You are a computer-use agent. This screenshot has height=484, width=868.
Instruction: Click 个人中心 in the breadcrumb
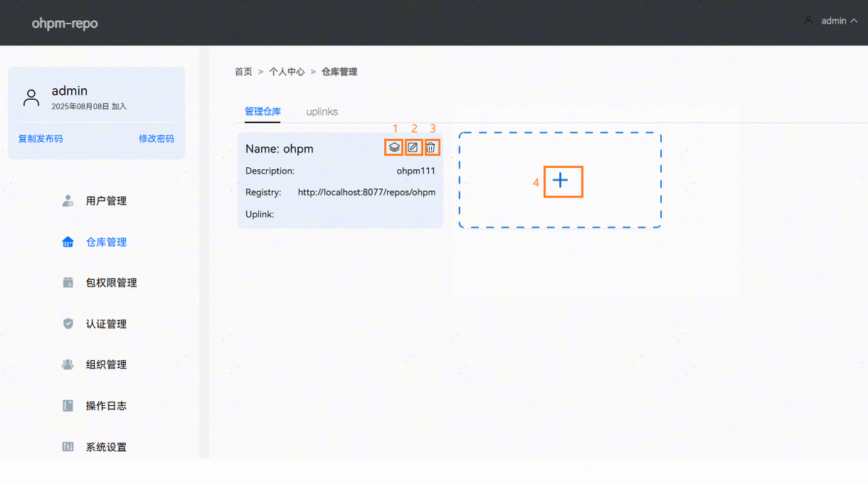286,72
